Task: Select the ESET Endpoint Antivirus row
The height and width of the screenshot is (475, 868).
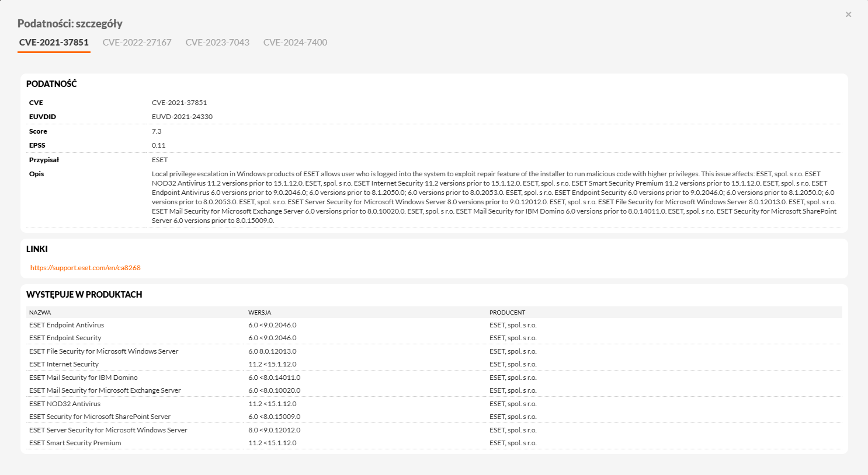Action: coord(67,325)
